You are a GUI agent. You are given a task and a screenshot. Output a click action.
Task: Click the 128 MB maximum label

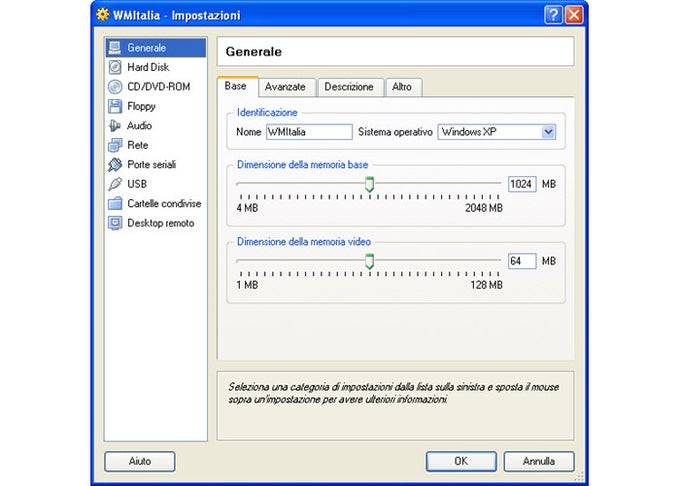[x=487, y=285]
